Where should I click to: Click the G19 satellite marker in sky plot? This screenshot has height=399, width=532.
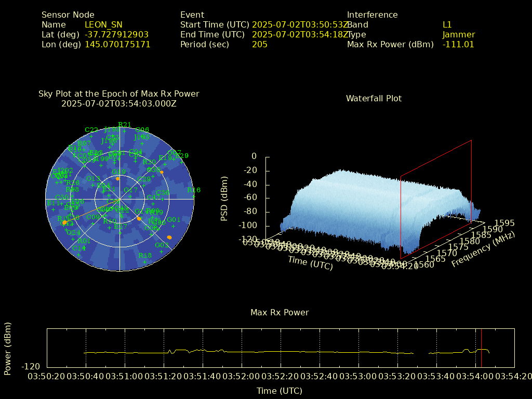click(x=118, y=178)
